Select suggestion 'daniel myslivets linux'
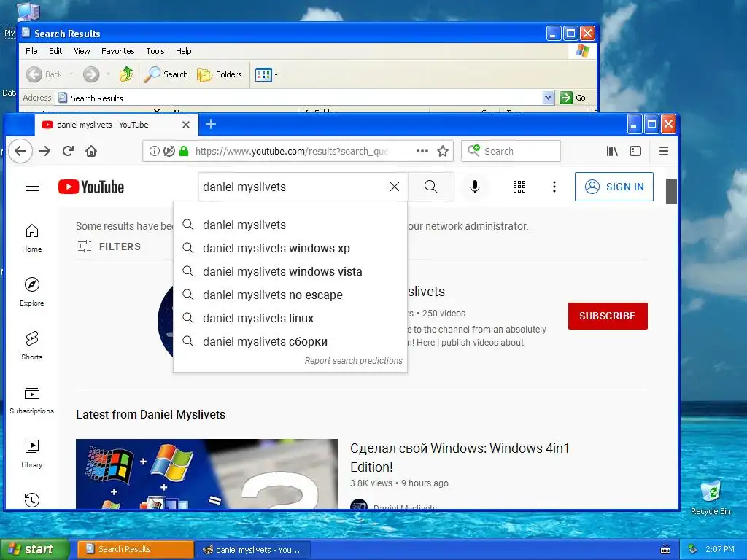Image resolution: width=747 pixels, height=560 pixels. [290, 318]
